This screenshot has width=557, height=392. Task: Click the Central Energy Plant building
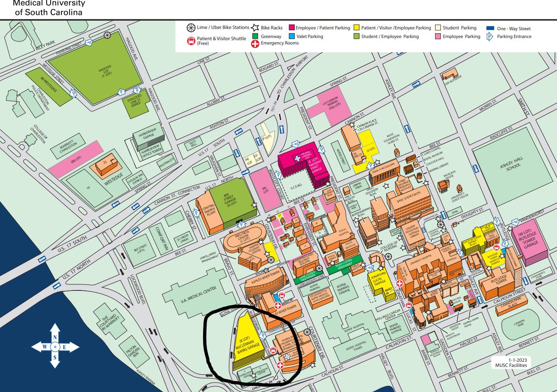pos(210,212)
